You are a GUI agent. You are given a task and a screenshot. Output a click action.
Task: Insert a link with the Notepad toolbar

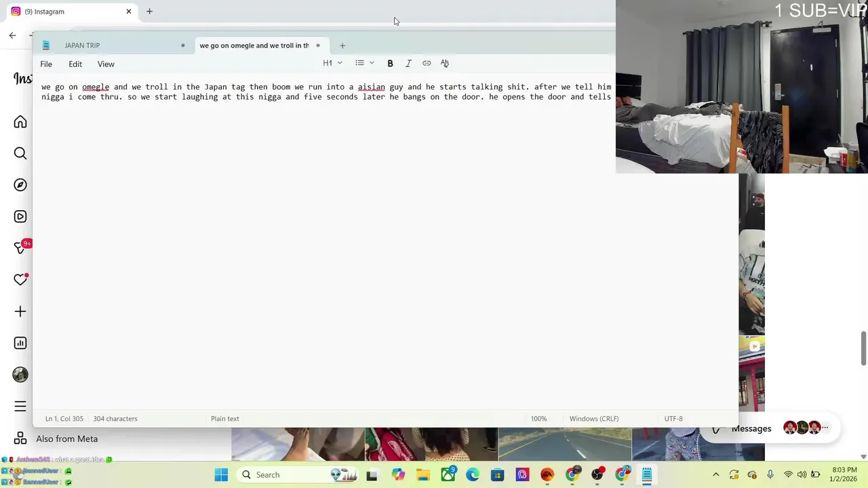tap(427, 63)
